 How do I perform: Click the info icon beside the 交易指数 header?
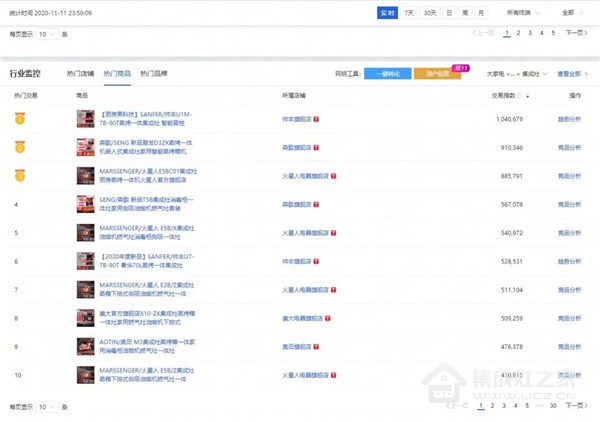pos(520,96)
